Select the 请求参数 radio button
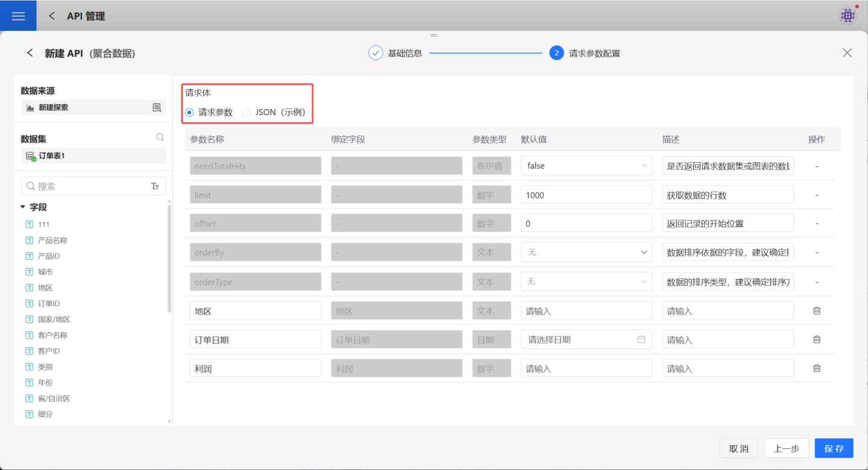The image size is (868, 470). pyautogui.click(x=190, y=112)
